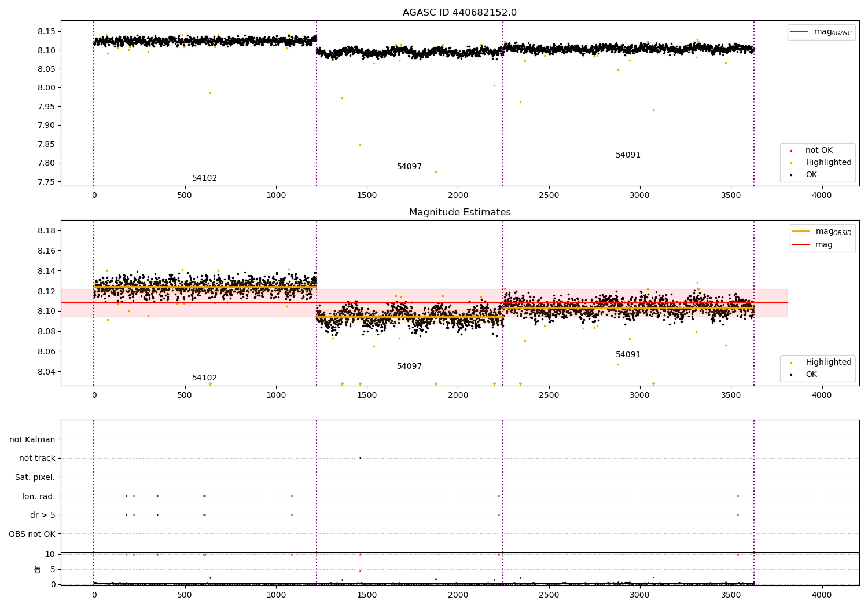Click the 7.95 y-tick label
The image size is (868, 608).
46,107
